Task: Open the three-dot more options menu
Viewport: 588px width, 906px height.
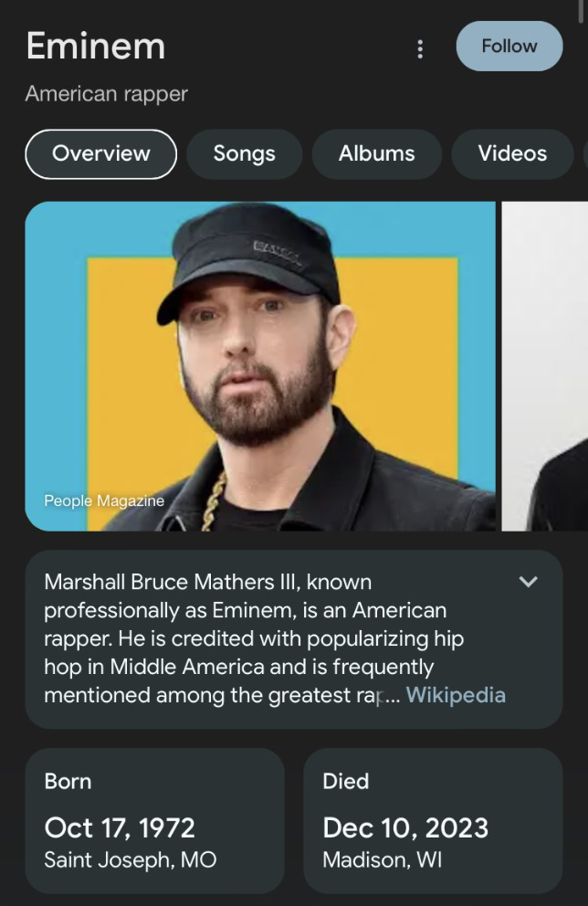Action: [420, 48]
